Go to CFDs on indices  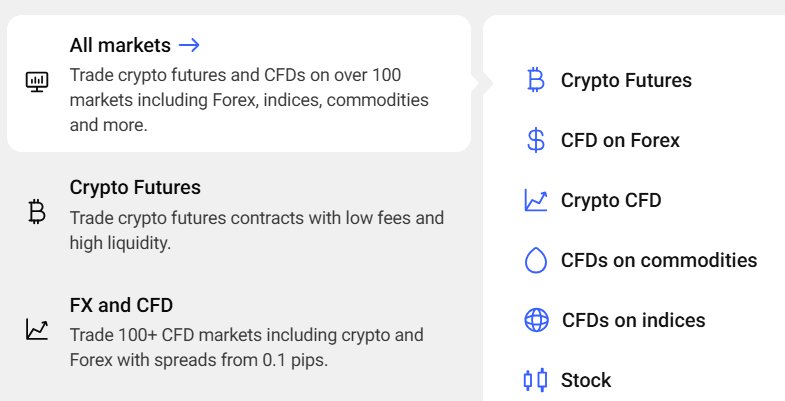pyautogui.click(x=634, y=320)
